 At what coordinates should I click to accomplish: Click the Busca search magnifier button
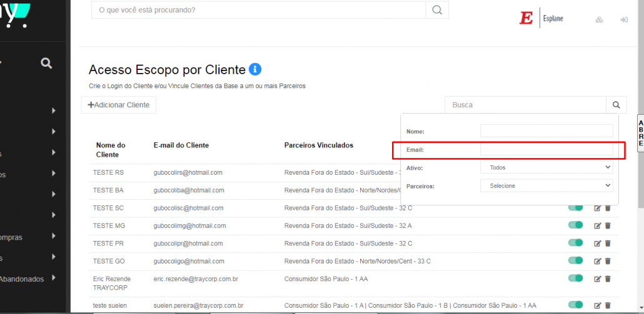616,105
